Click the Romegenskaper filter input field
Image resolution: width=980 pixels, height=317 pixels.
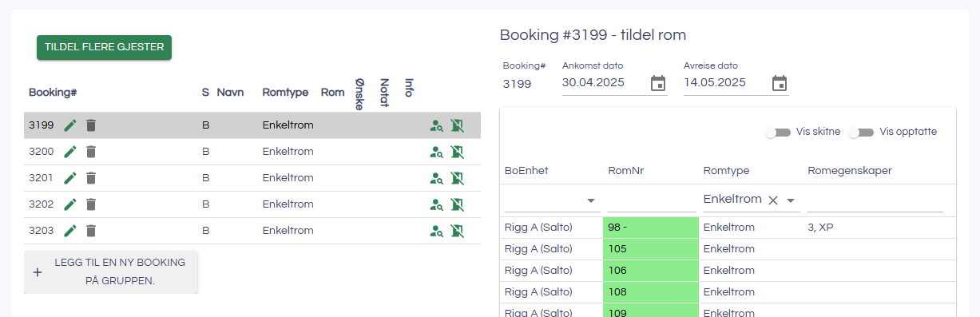[875, 200]
